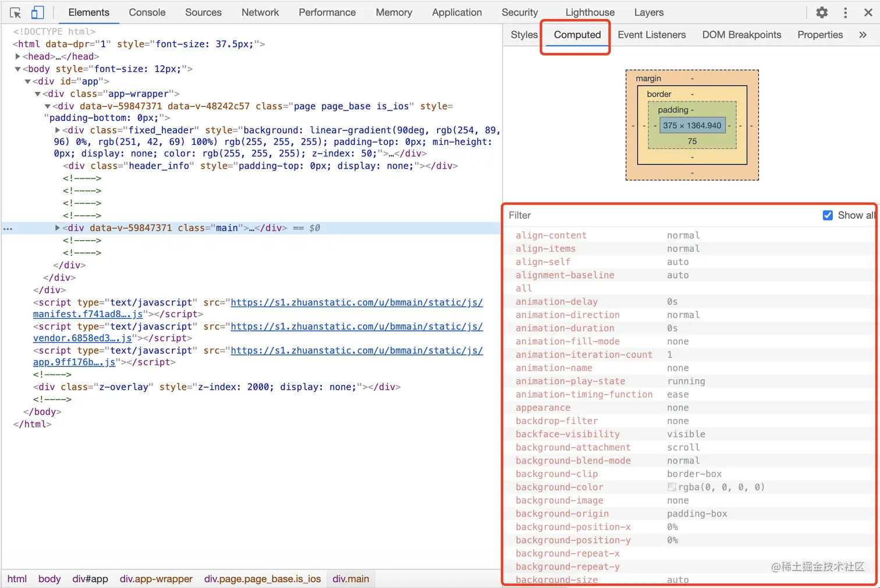Open the Properties sidebar tab
This screenshot has height=588, width=880.
pos(820,35)
